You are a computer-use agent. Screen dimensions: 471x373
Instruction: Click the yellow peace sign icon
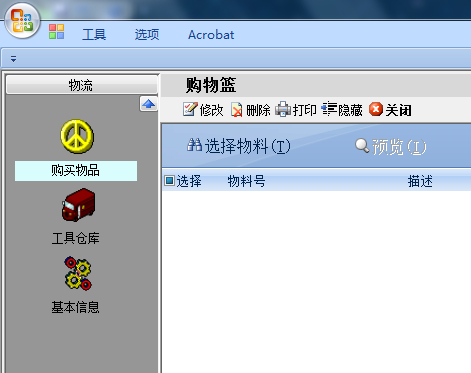[x=77, y=136]
